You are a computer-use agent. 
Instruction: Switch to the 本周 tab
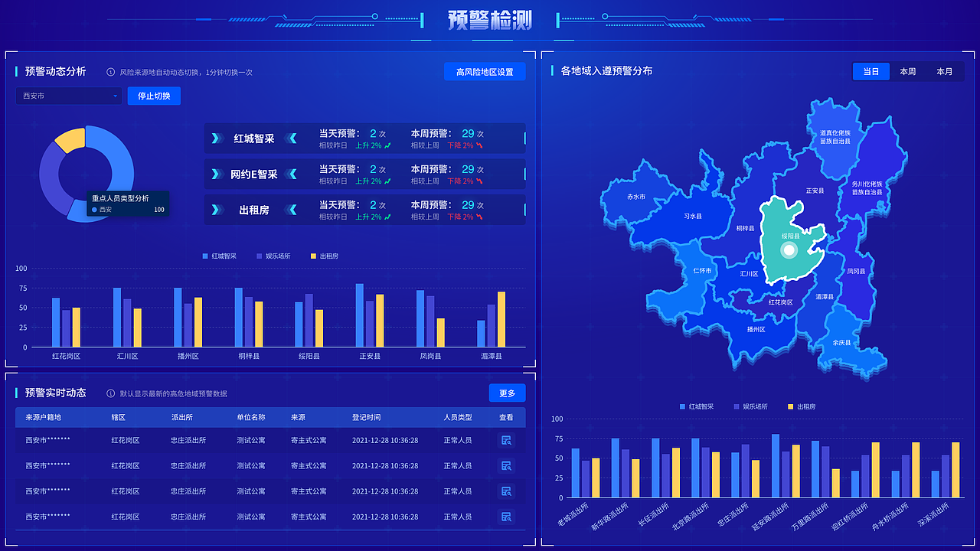click(x=908, y=71)
